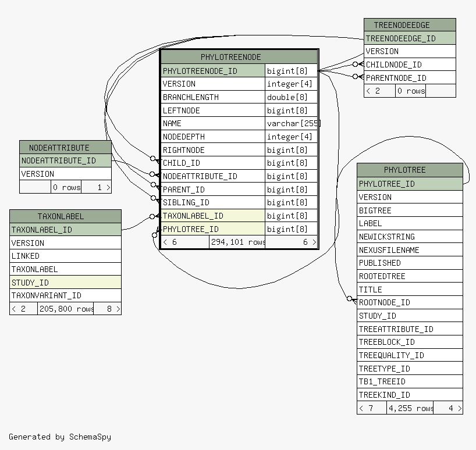Viewport: 476px width, 450px height.
Task: Select the PHYLOTREENODE_ID primary key column
Action: [213, 71]
